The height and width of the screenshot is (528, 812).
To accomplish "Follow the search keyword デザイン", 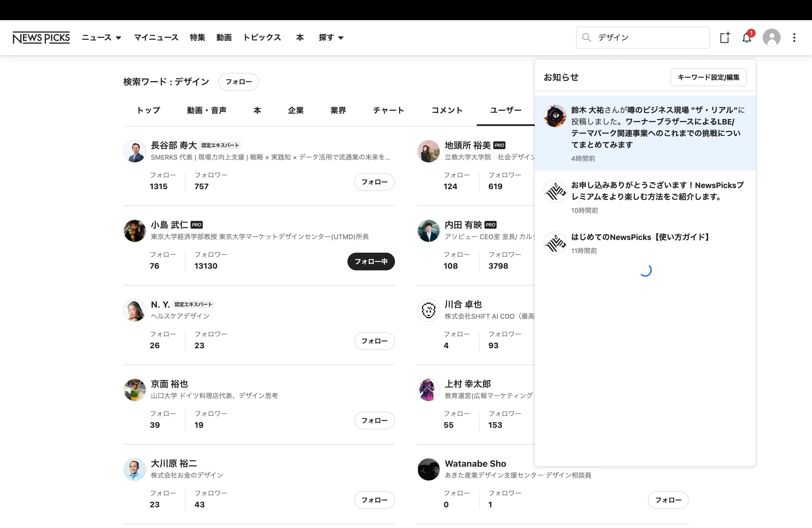I will tap(238, 82).
